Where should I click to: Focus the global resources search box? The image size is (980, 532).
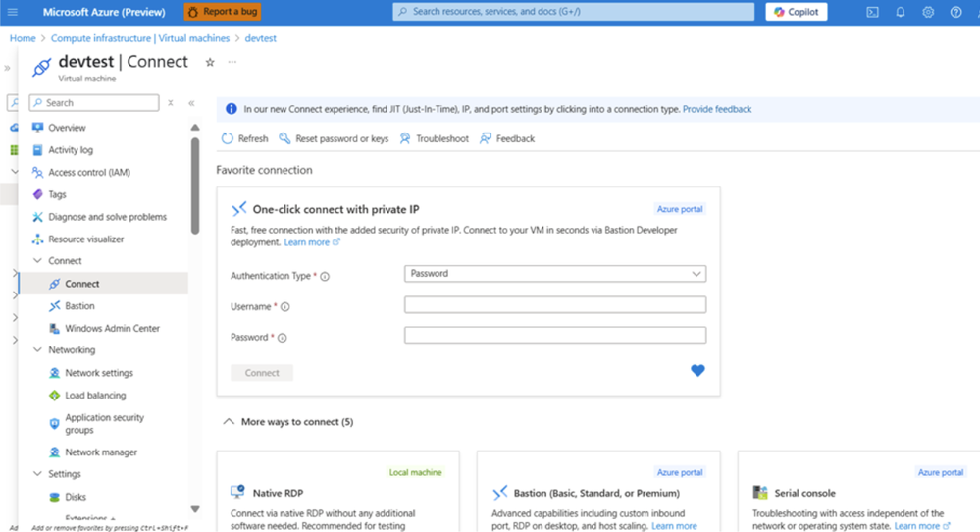tap(573, 11)
